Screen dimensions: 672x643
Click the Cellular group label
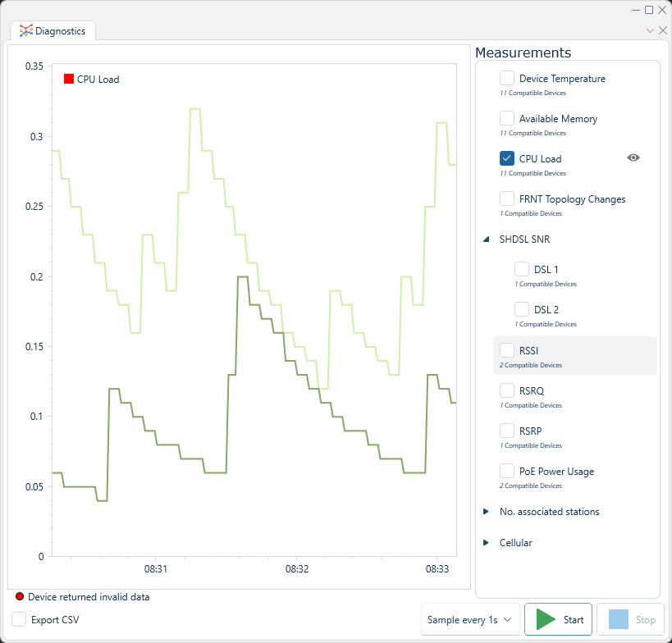[x=515, y=543]
